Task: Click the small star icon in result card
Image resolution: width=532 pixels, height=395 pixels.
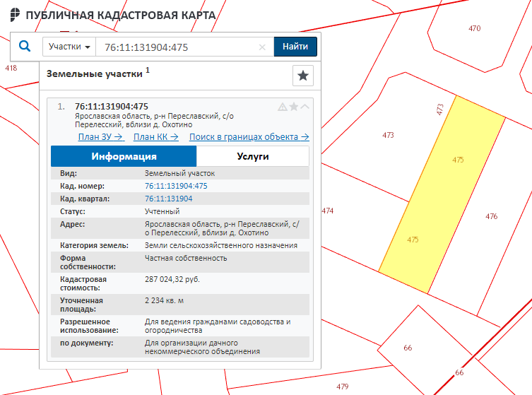Action: 294,107
